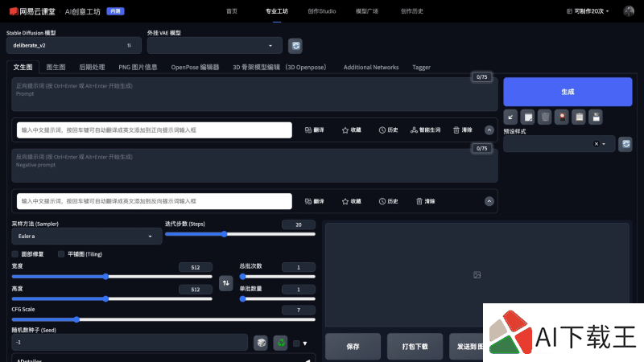Select the 文生图 tab

pos(23,68)
